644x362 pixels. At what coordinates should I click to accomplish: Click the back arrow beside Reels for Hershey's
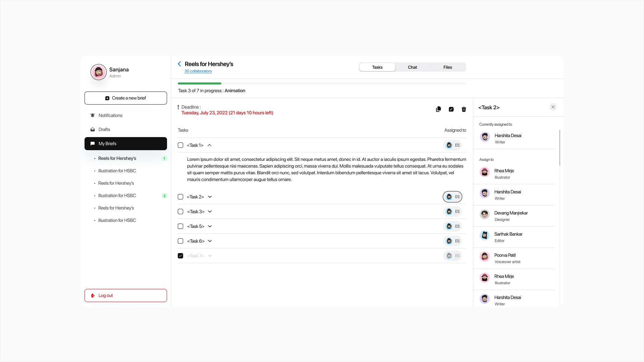pyautogui.click(x=179, y=64)
